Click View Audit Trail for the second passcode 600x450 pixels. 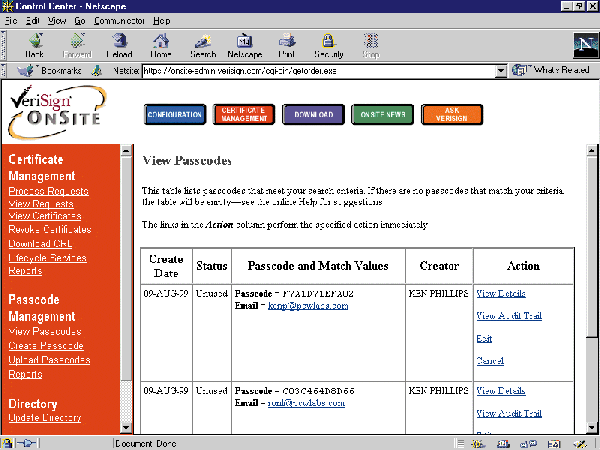coord(509,413)
